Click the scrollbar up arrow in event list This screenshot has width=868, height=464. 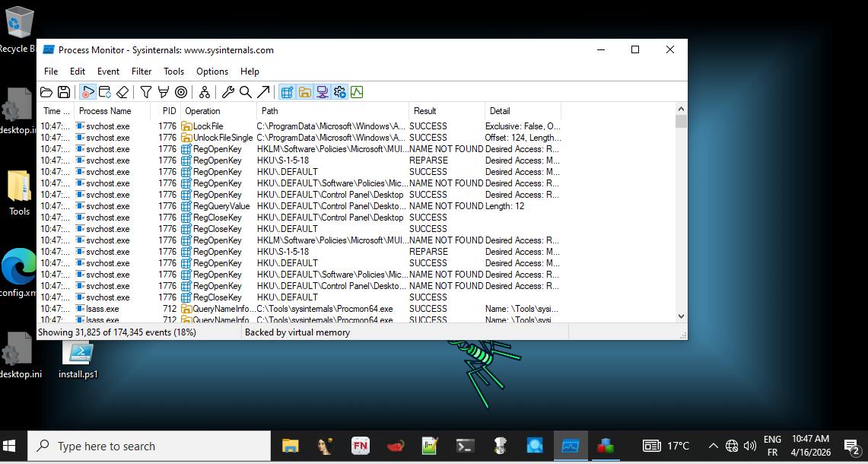(682, 109)
